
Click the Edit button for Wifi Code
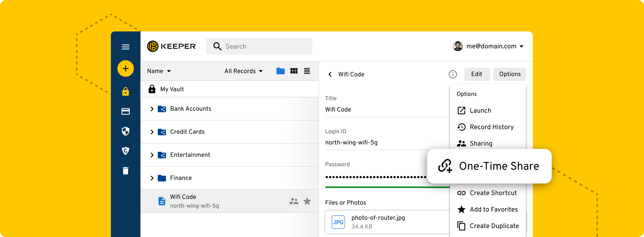click(x=477, y=74)
